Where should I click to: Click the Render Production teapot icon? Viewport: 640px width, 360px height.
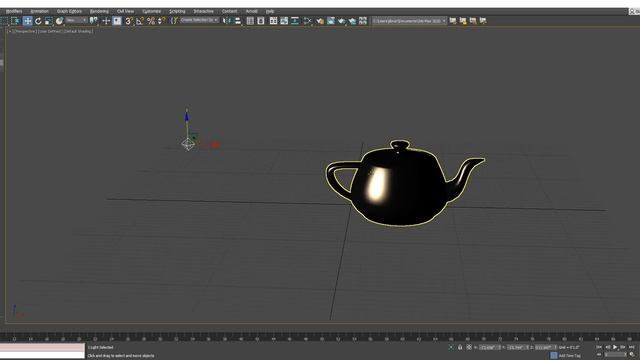pyautogui.click(x=341, y=21)
